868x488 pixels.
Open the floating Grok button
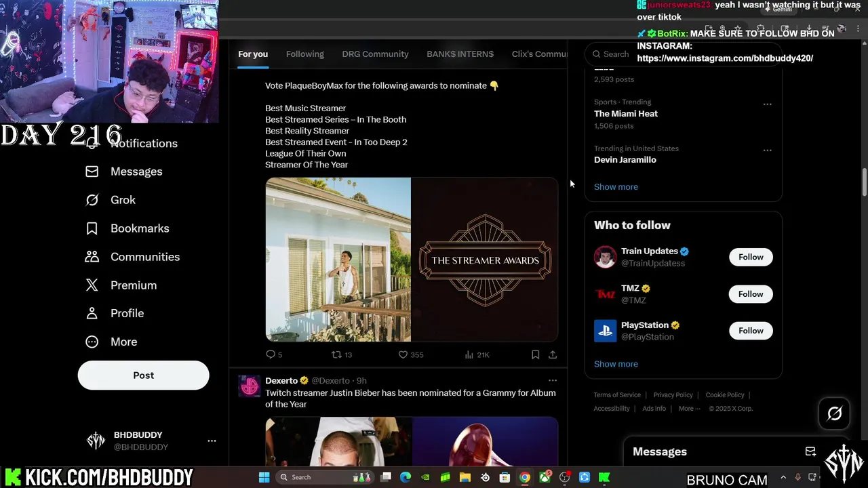pos(834,413)
